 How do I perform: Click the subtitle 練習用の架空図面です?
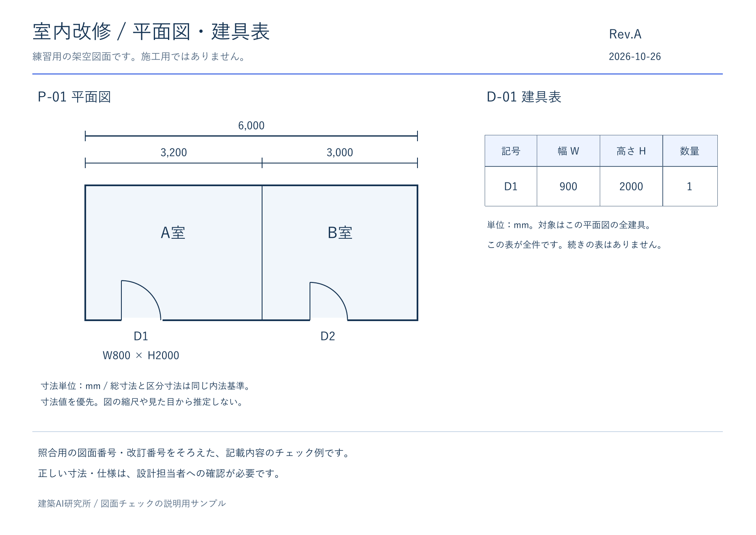(x=140, y=56)
